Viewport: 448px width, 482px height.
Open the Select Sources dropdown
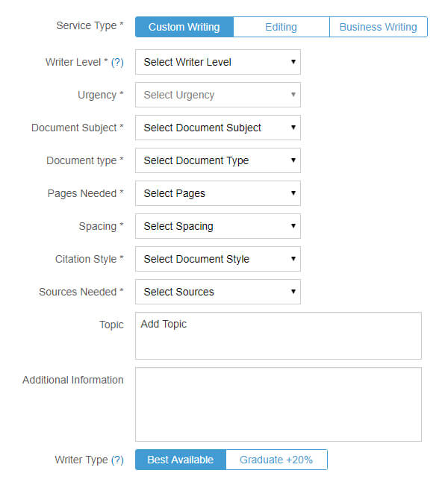218,292
